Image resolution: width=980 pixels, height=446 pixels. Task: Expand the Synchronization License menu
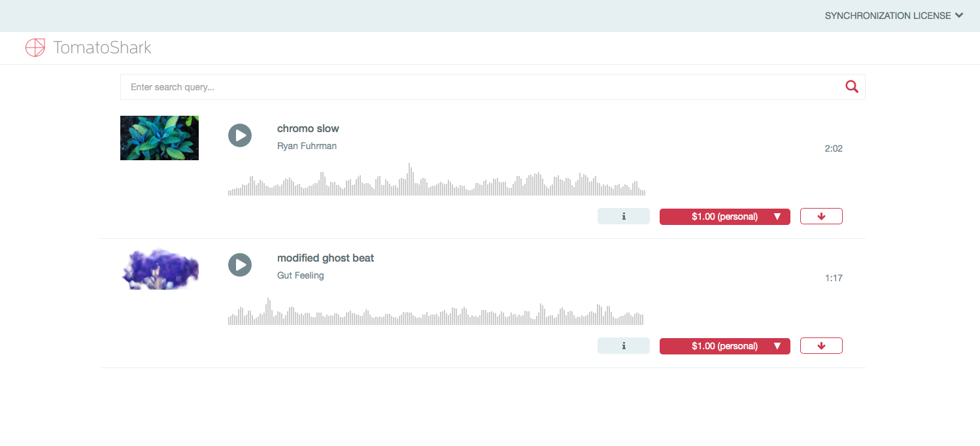tap(894, 16)
